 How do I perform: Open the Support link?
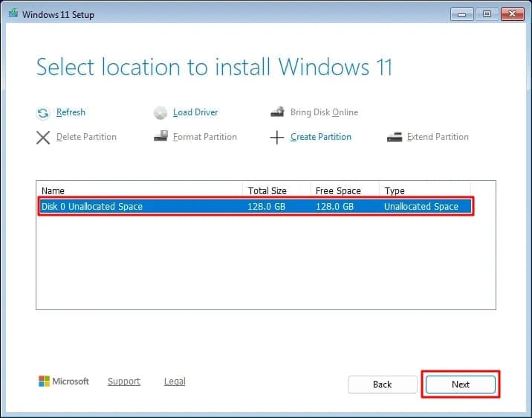tap(124, 382)
